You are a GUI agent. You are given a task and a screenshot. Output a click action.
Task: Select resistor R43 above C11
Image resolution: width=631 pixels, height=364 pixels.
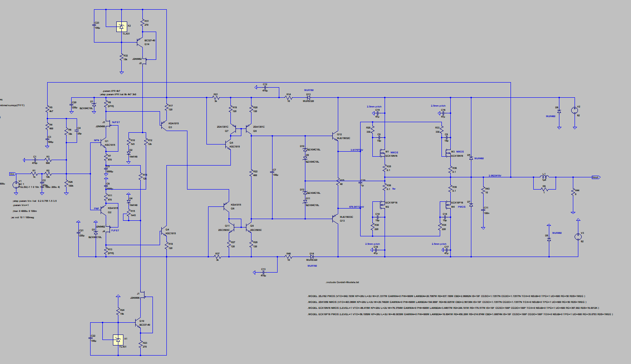[483, 190]
